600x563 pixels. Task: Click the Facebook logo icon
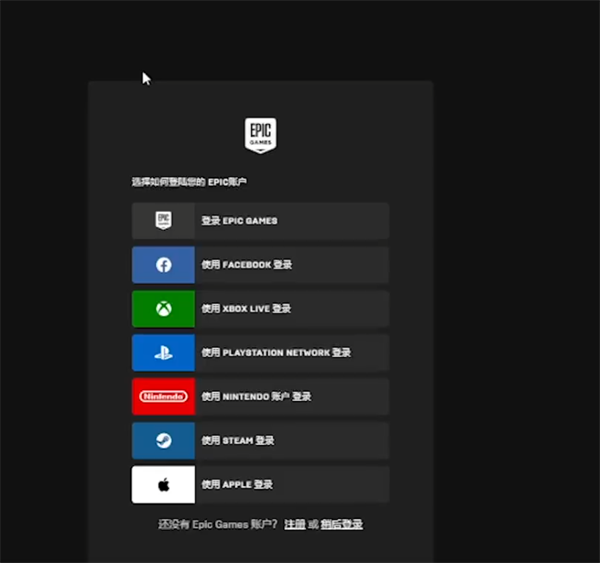pyautogui.click(x=163, y=265)
